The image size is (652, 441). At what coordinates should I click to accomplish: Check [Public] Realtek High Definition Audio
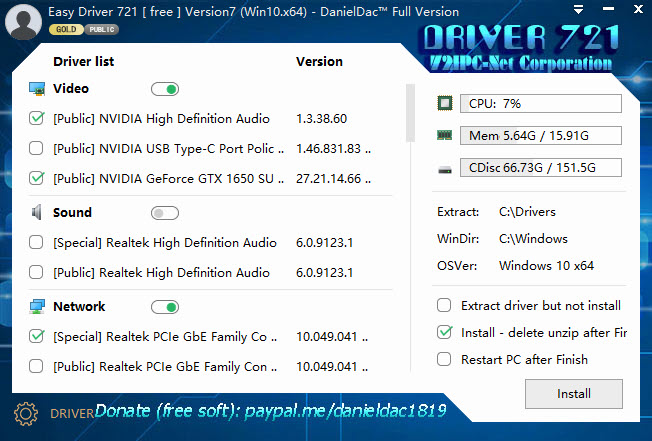36,272
